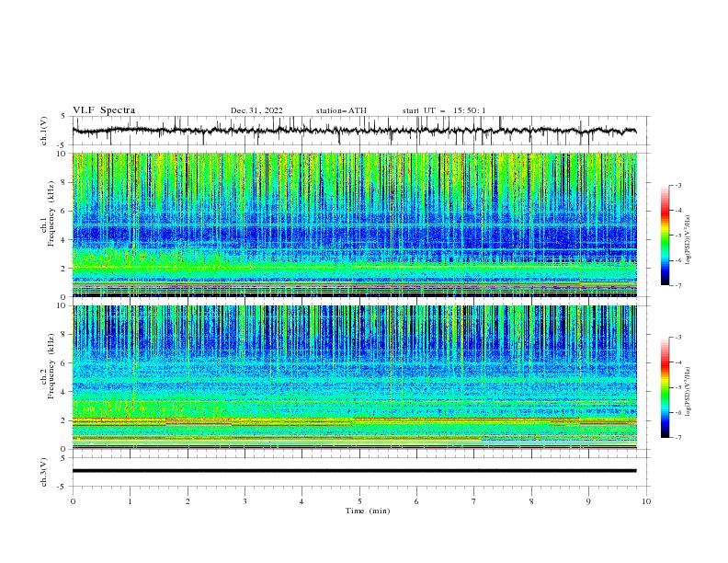Click the "-7" tick on ch.2 colorbar
This screenshot has width=728, height=563.
tap(677, 438)
